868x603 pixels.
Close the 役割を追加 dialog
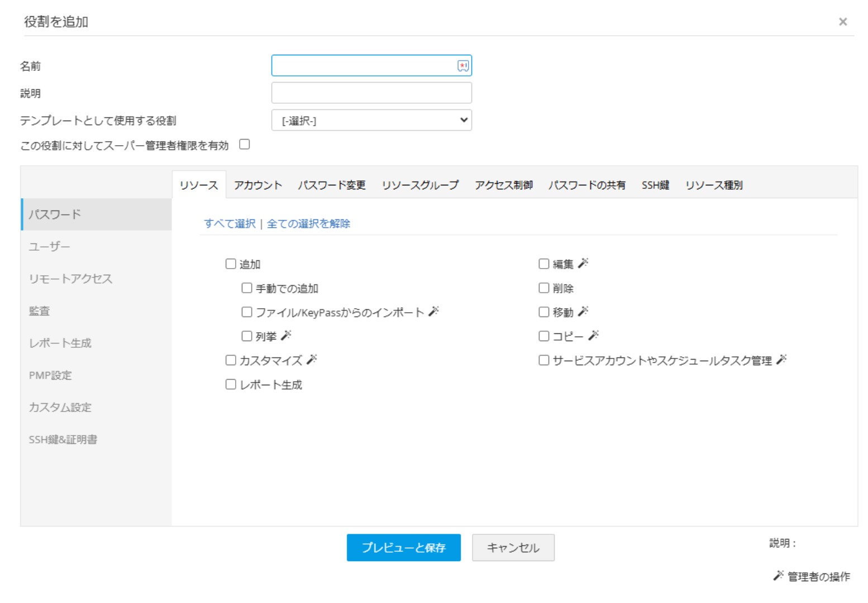pyautogui.click(x=843, y=22)
